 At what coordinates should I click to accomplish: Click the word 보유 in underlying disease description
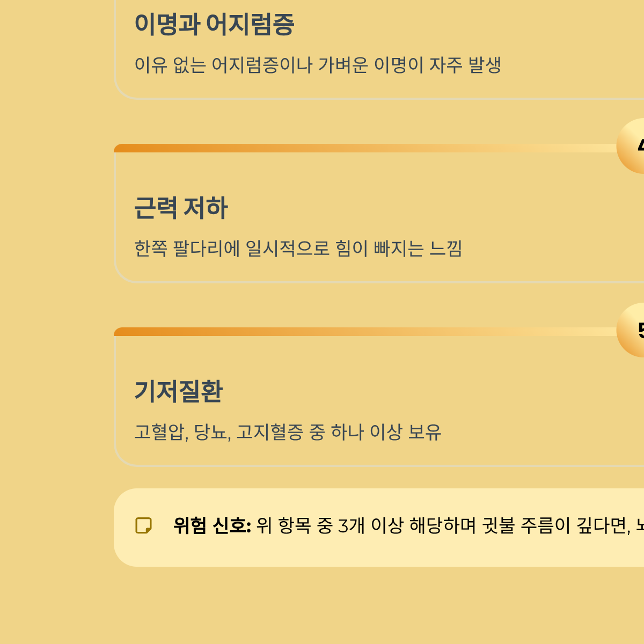tap(425, 432)
